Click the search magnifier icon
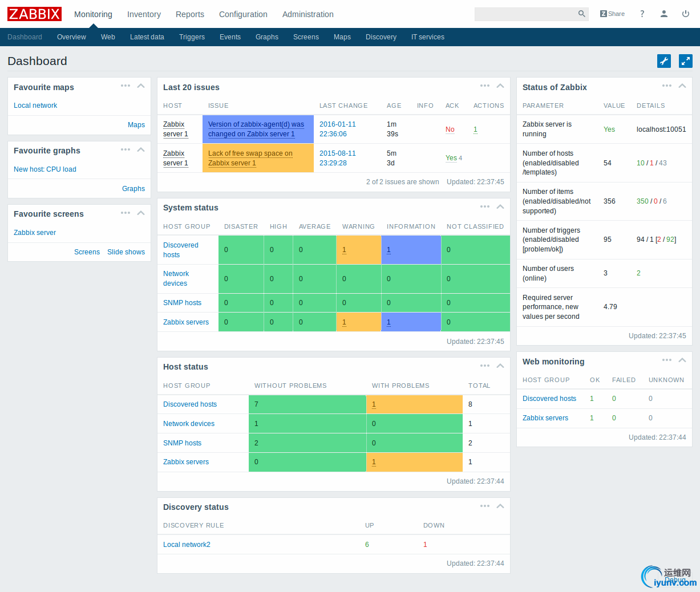Viewport: 700px width, 592px height. [581, 14]
